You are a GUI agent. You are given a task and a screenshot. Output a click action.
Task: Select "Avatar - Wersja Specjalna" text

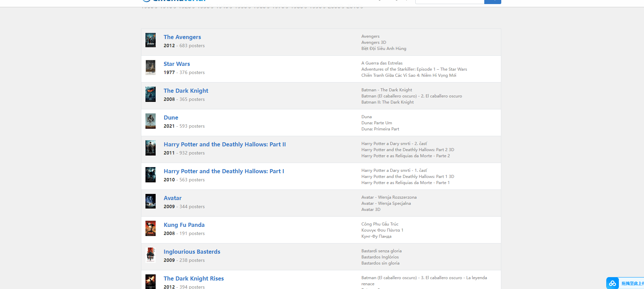click(386, 203)
